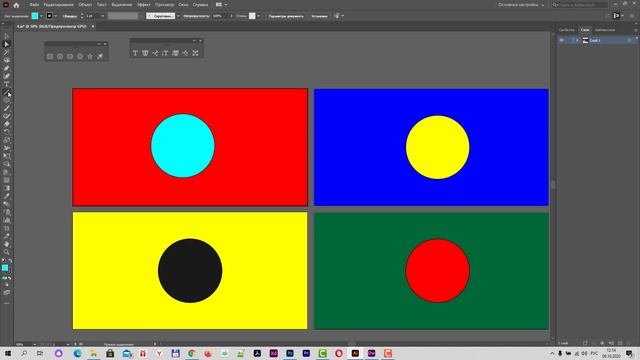Select the cyan circle on red rectangle

182,146
